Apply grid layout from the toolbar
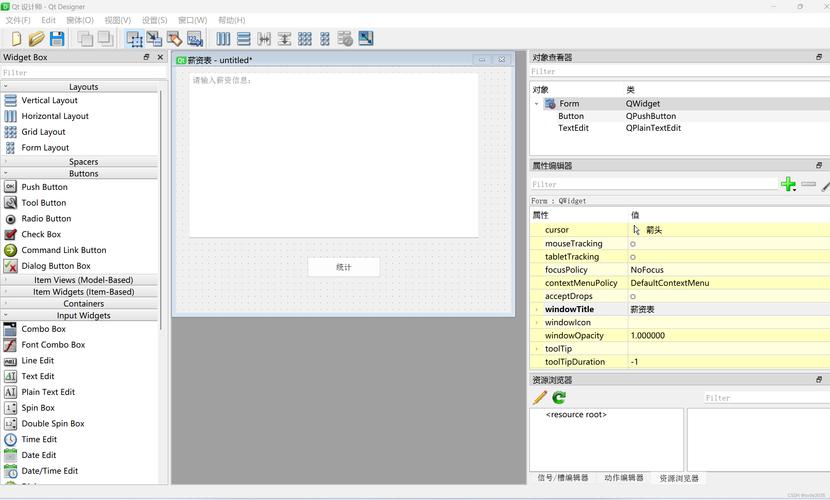This screenshot has height=500, width=830. click(305, 39)
